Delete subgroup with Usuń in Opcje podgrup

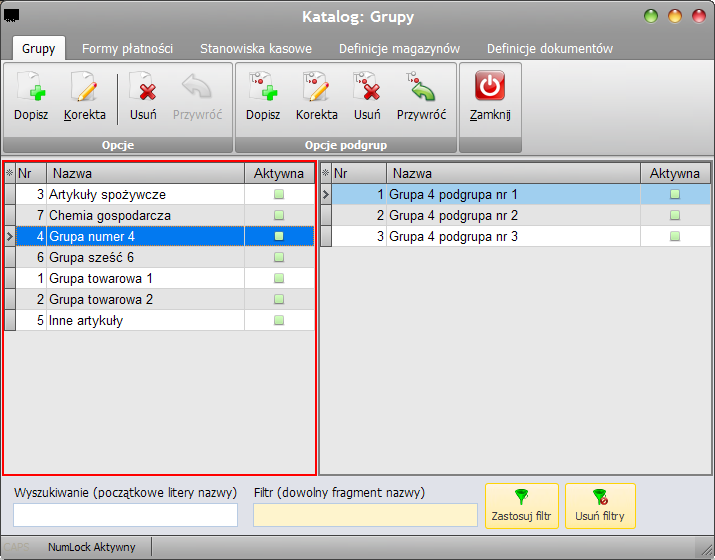tap(367, 87)
